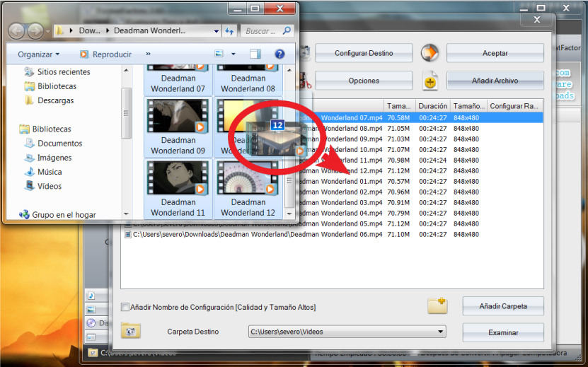588x367 pixels.
Task: Click the search magnifier icon in Explorer
Action: point(287,30)
